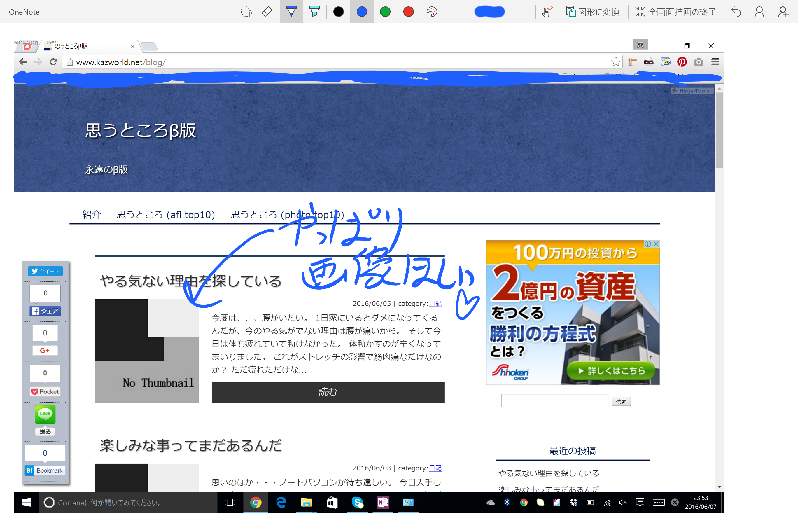798x532 pixels.
Task: Click the ツイート tweet button
Action: point(45,271)
